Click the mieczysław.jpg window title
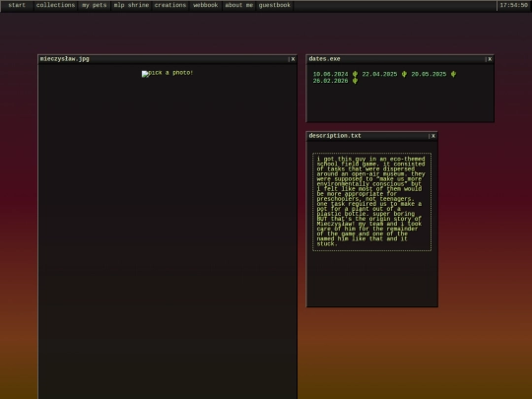Screen dimensions: 532x399 (x=64, y=59)
